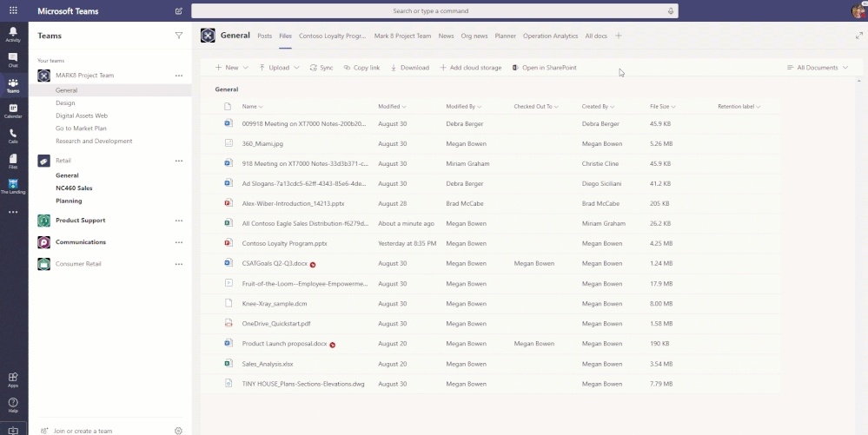Open Chat in the left rail
This screenshot has width=868, height=435.
13,59
